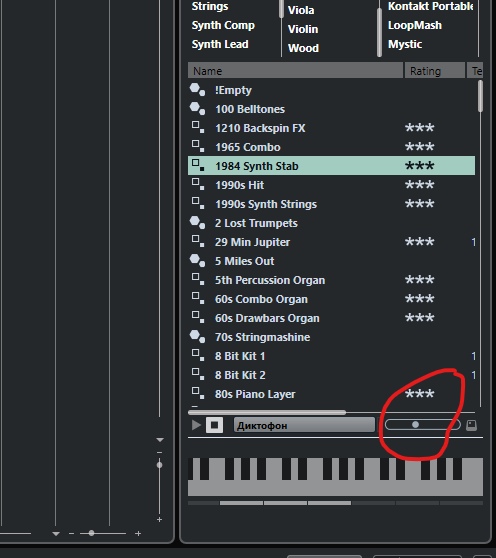Click the track preset icon beside 8 Bit Kit 1
This screenshot has height=558, width=496.
point(198,355)
